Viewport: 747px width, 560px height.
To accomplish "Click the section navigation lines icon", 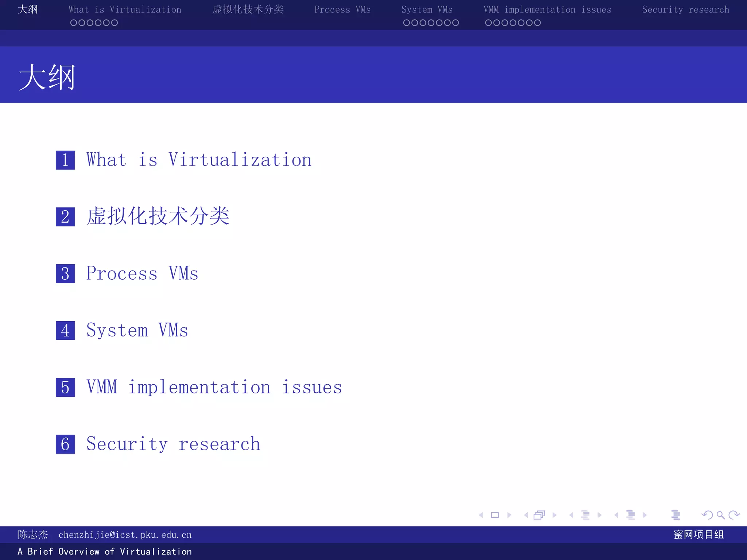I will click(x=631, y=515).
